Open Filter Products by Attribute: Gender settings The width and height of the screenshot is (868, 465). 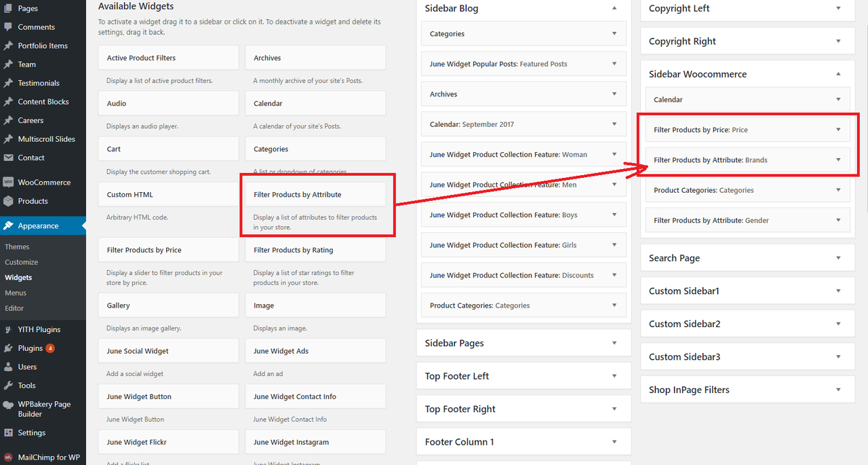pos(838,220)
